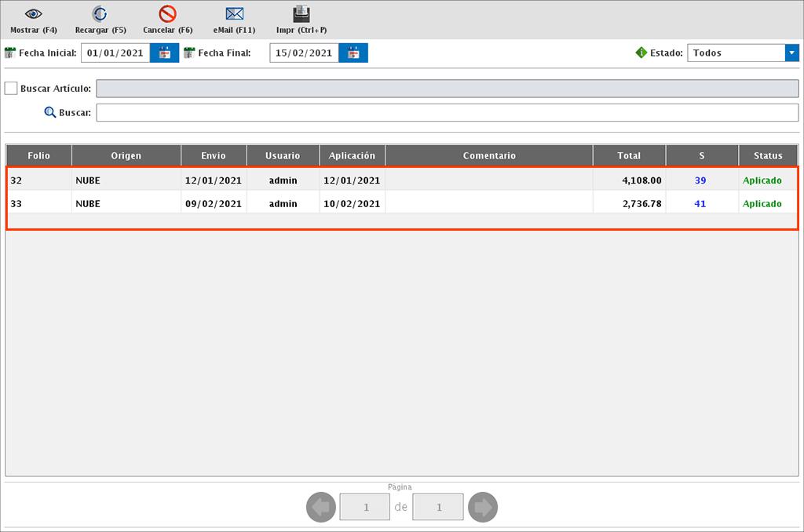Viewport: 804px width, 532px height.
Task: Click the Fecha Inicial date field
Action: click(115, 53)
